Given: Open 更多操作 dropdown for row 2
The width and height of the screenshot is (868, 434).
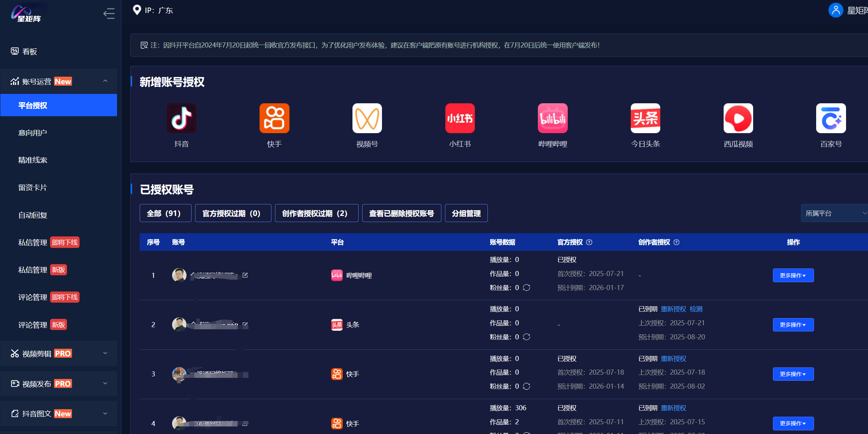Looking at the screenshot, I should point(793,325).
